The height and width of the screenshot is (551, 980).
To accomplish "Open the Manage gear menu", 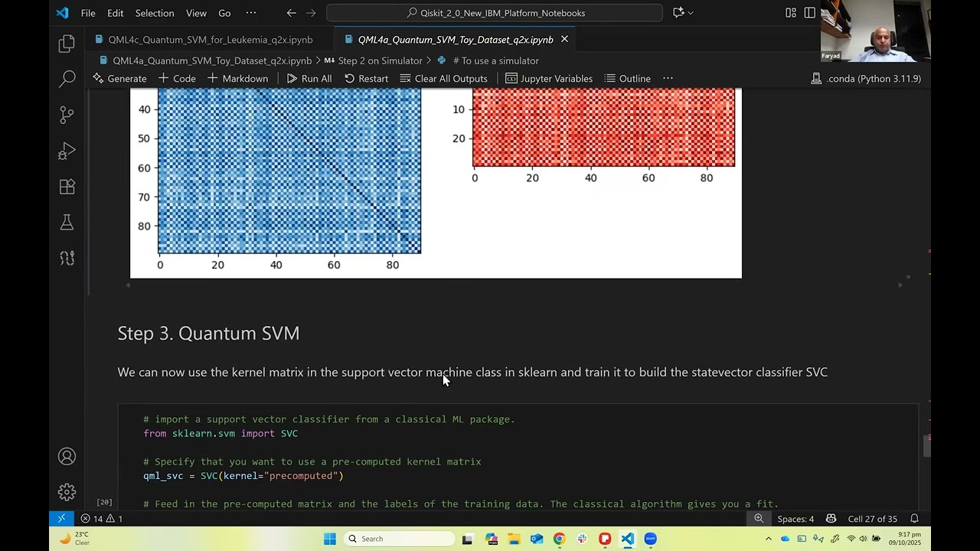I will [67, 492].
